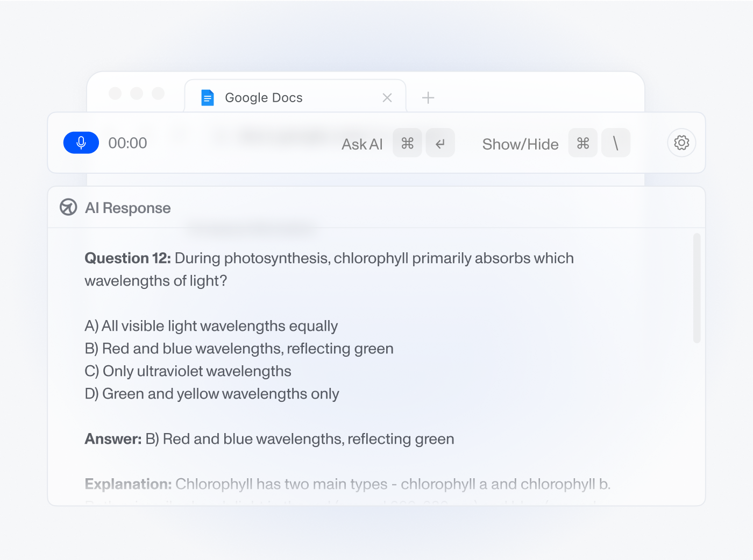Click the Command key icon next to Ask AI
Image resolution: width=753 pixels, height=560 pixels.
(407, 143)
